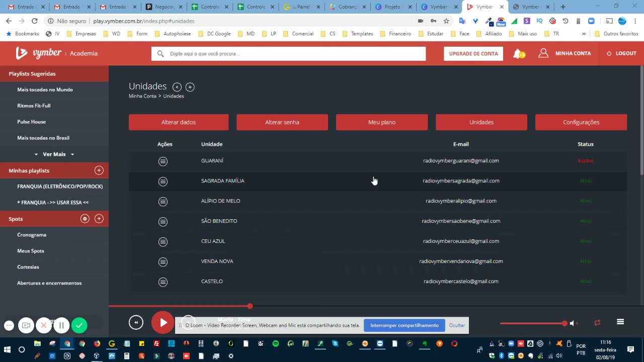Switch to the Projeto browser tab

pos(393,7)
